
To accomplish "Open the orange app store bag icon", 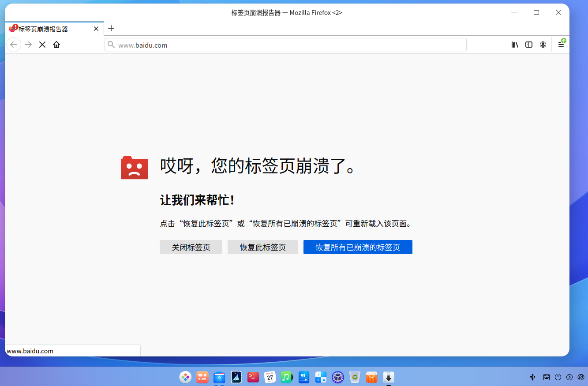I will tap(372, 377).
